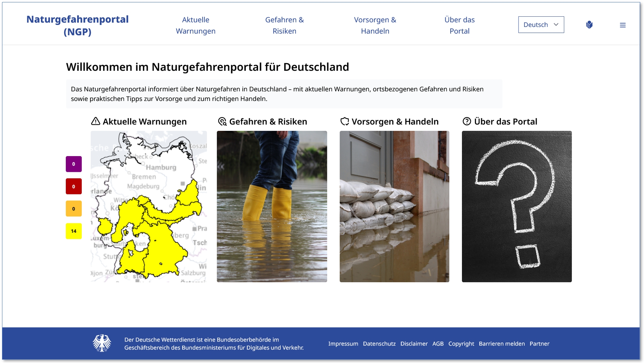This screenshot has height=363, width=644.
Task: Click the Germany warning map thumbnail
Action: (x=149, y=206)
